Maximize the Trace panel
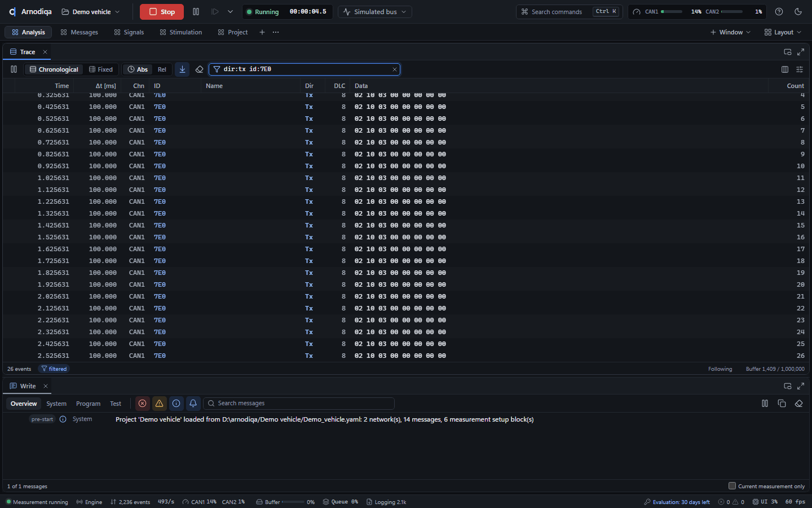The image size is (812, 508). click(x=801, y=52)
